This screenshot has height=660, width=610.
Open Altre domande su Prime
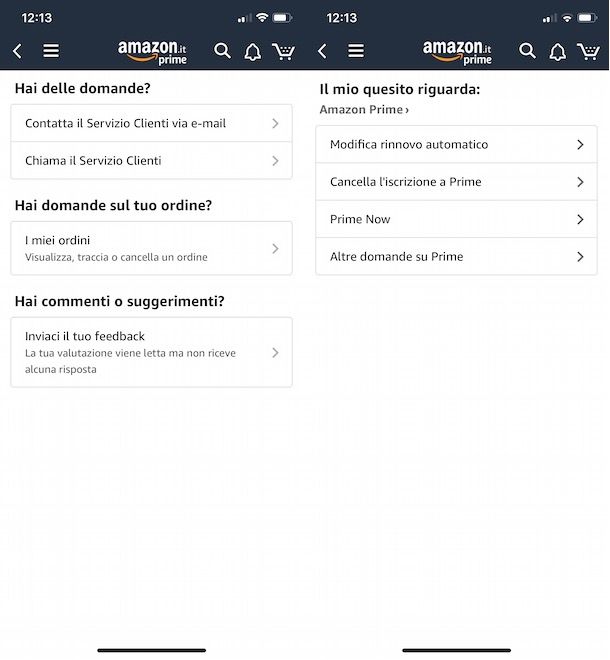(456, 256)
